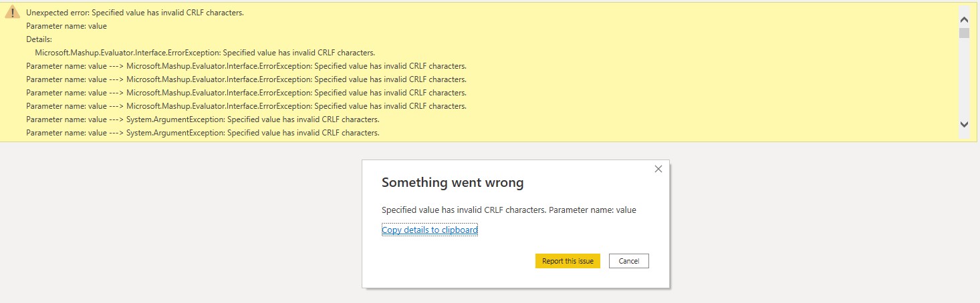Click Copy details to clipboard link

430,230
